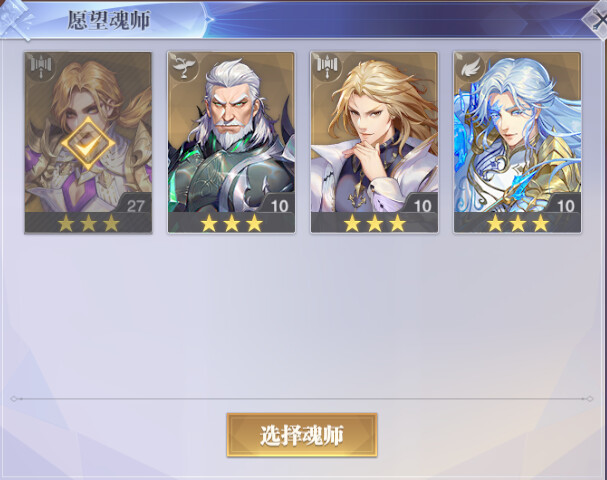Click the three-star rating under the white-bearded hero
Image resolution: width=607 pixels, height=480 pixels.
tap(231, 223)
